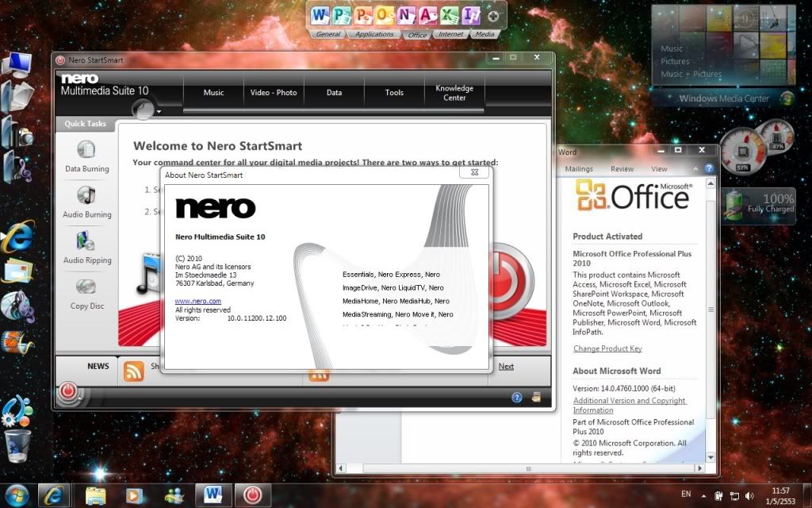Open Nero help via the blue question icon

click(517, 397)
